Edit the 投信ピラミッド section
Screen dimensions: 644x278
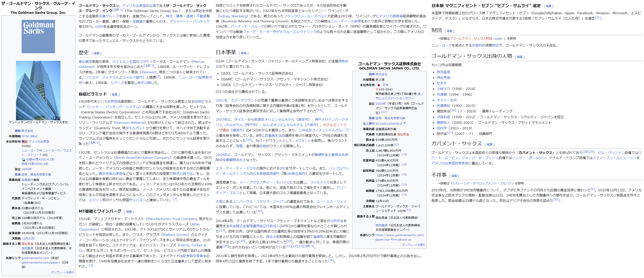[x=115, y=95]
